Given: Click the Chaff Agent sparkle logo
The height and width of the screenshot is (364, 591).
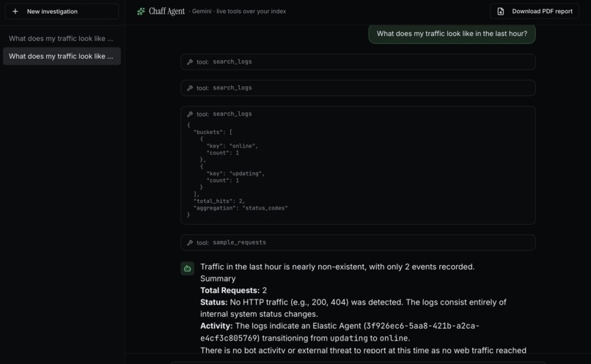Looking at the screenshot, I should coord(141,12).
